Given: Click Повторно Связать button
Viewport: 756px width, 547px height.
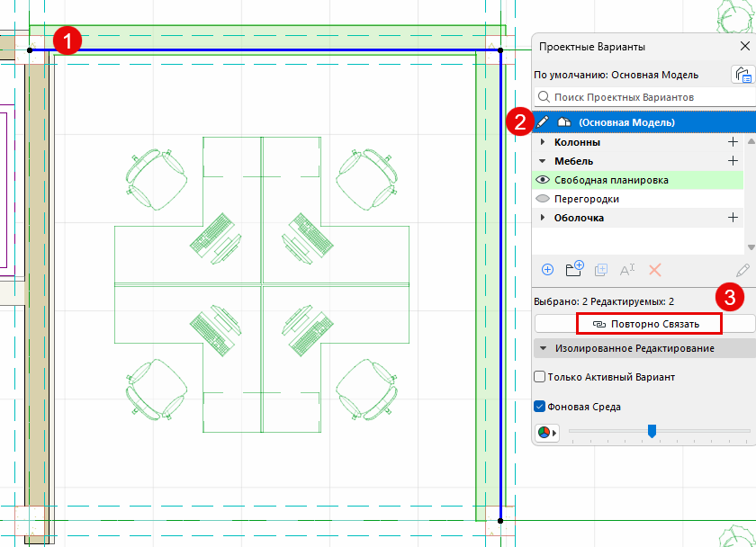Looking at the screenshot, I should 644,324.
